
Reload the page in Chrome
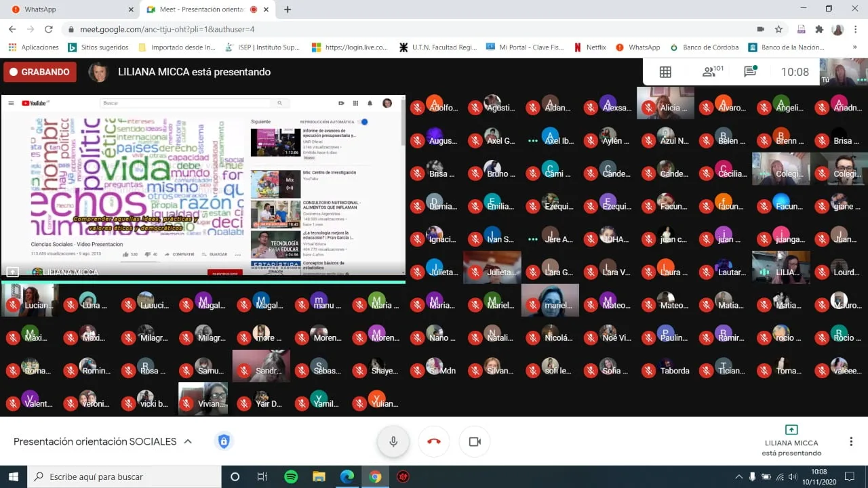point(49,29)
